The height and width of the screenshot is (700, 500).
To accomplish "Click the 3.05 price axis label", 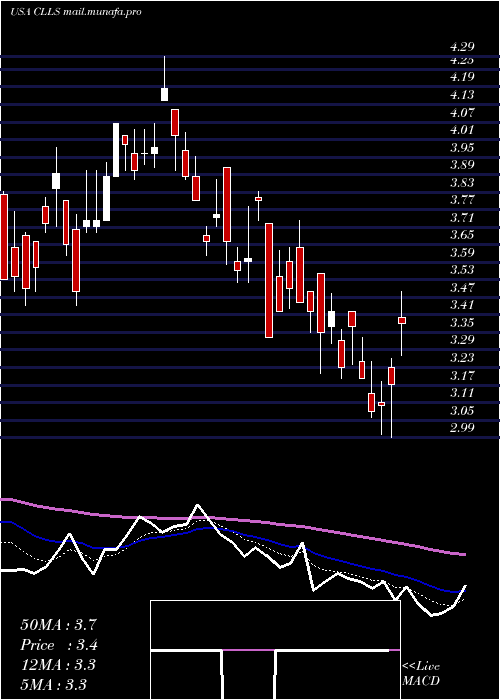I will pos(462,410).
